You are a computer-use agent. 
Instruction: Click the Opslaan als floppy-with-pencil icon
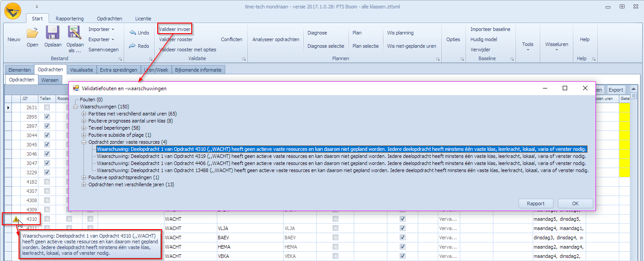75,33
